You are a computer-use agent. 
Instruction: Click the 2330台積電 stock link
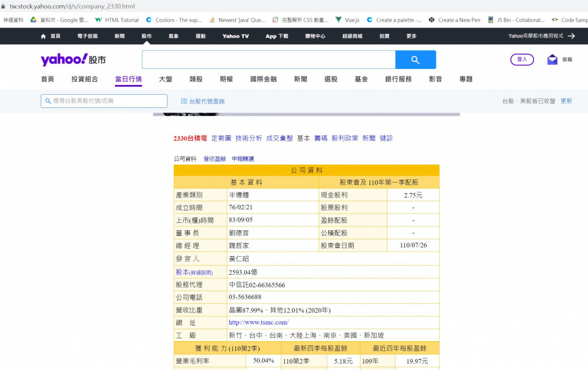tap(190, 138)
